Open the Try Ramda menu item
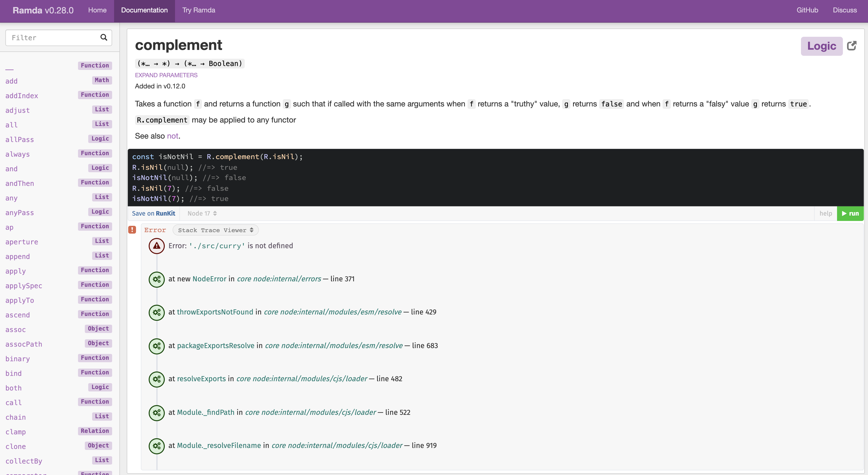Image resolution: width=868 pixels, height=475 pixels. click(198, 10)
